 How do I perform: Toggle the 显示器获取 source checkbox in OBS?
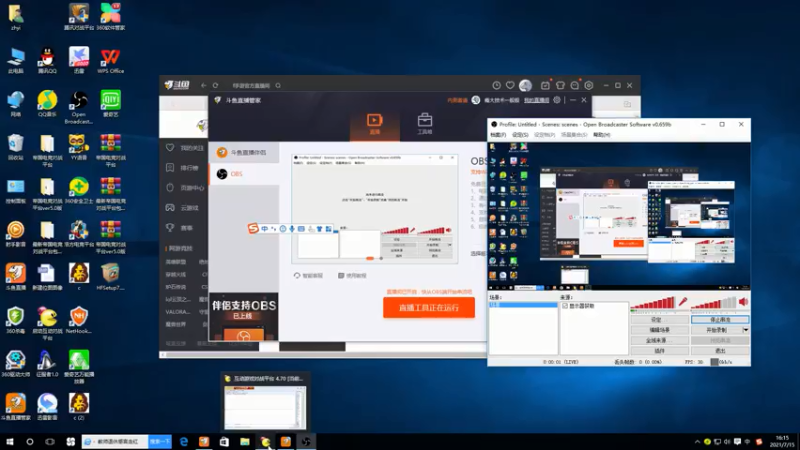coord(565,306)
